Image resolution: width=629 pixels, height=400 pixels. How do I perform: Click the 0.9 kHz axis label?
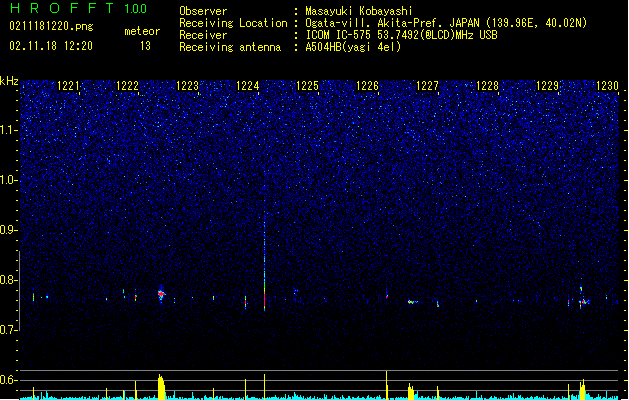coord(8,230)
